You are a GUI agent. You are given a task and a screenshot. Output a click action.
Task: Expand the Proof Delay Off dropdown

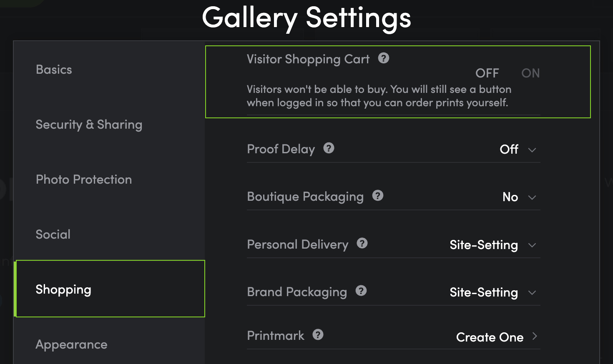pos(518,149)
